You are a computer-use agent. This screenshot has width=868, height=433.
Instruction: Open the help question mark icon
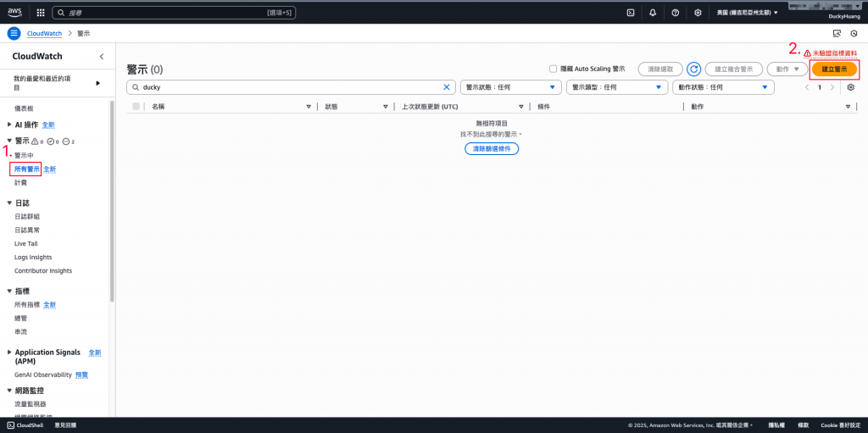pyautogui.click(x=676, y=12)
